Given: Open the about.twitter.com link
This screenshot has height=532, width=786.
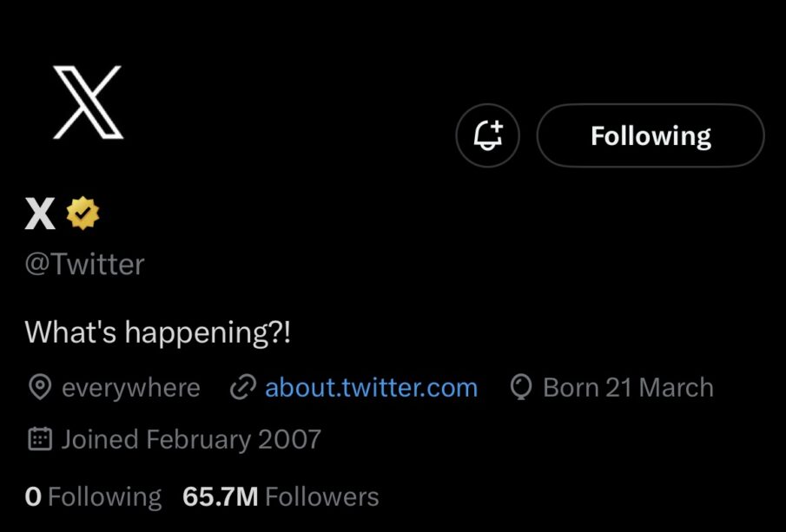Looking at the screenshot, I should [x=371, y=388].
